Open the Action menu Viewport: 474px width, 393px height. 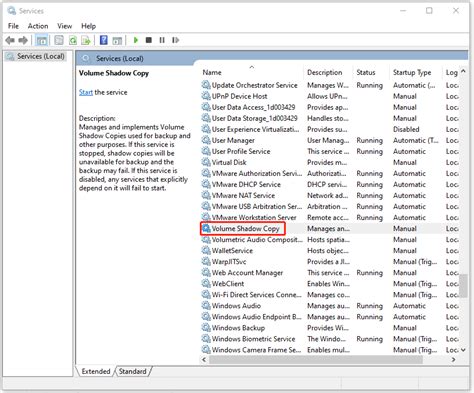(x=38, y=26)
